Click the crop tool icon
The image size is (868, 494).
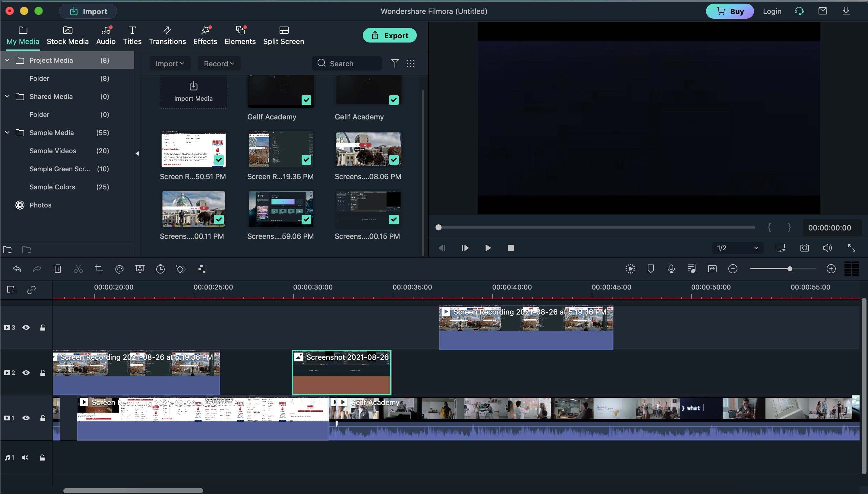click(99, 269)
